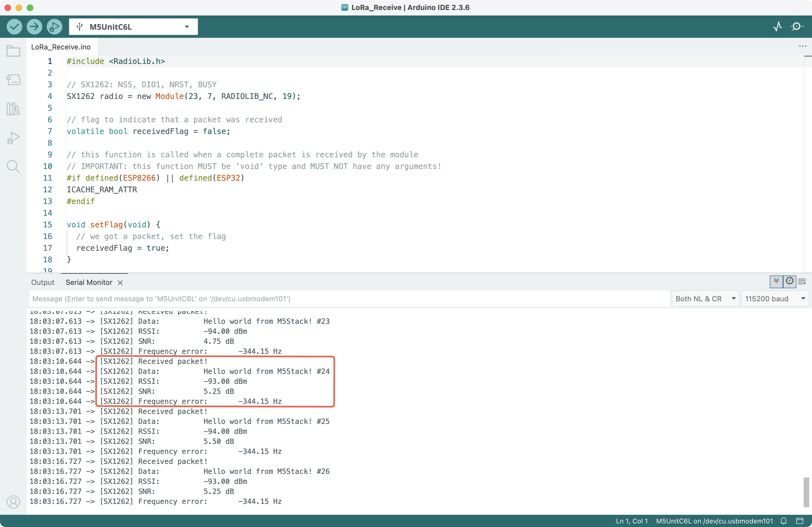
Task: Open Sketchbook folder icon in sidebar
Action: pyautogui.click(x=13, y=51)
